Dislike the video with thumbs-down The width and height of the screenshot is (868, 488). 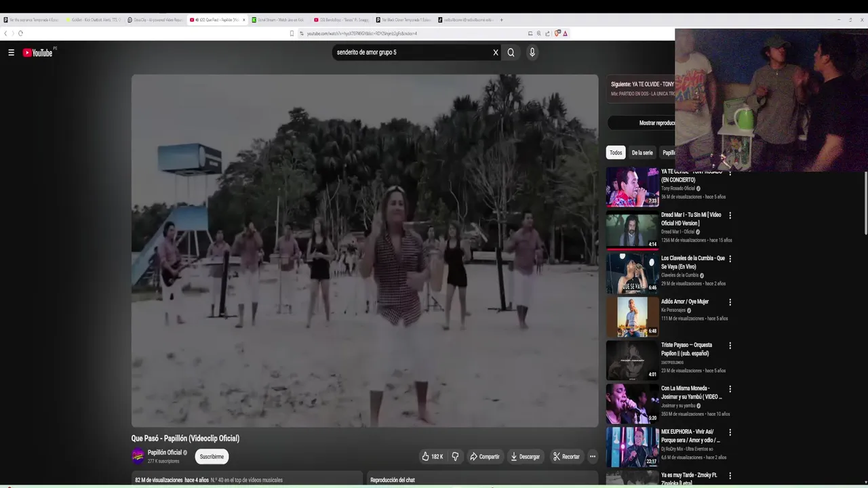point(455,457)
